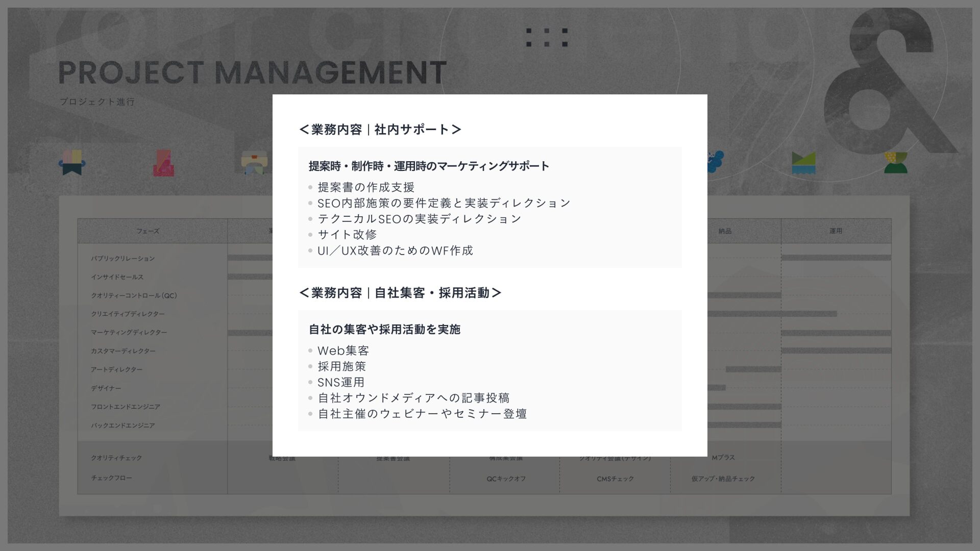Open the QCキックオフ check item
This screenshot has height=551, width=980.
click(x=506, y=479)
